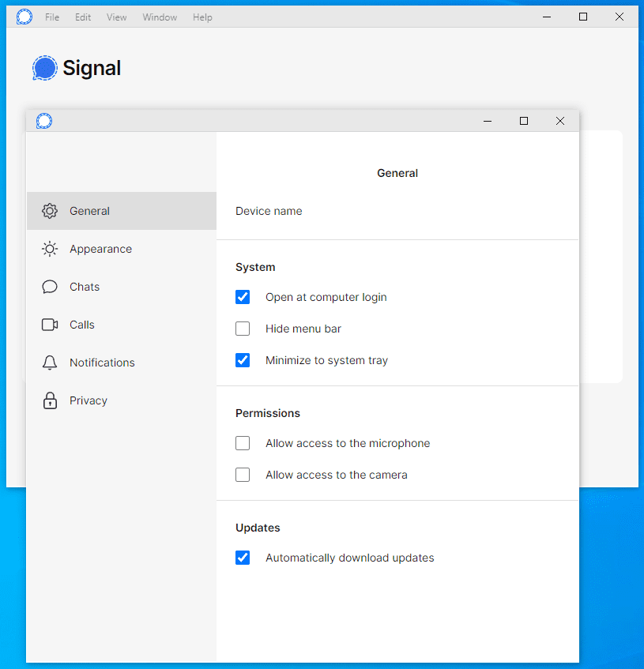The height and width of the screenshot is (669, 644).
Task: Click the 'Open at computer login' label
Action: [x=326, y=297]
